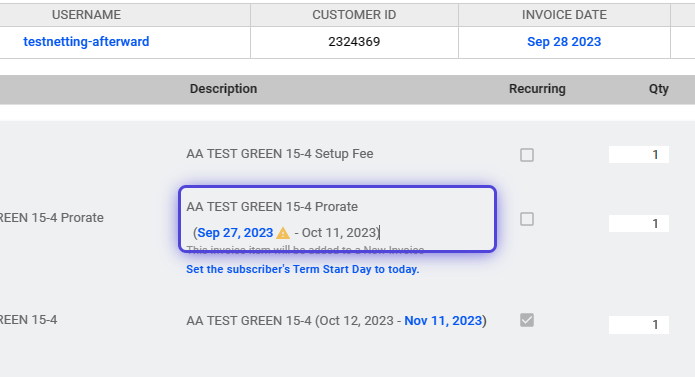Click the AA TEST GREEN 15-4 Prorate description
The height and width of the screenshot is (377, 695).
272,207
